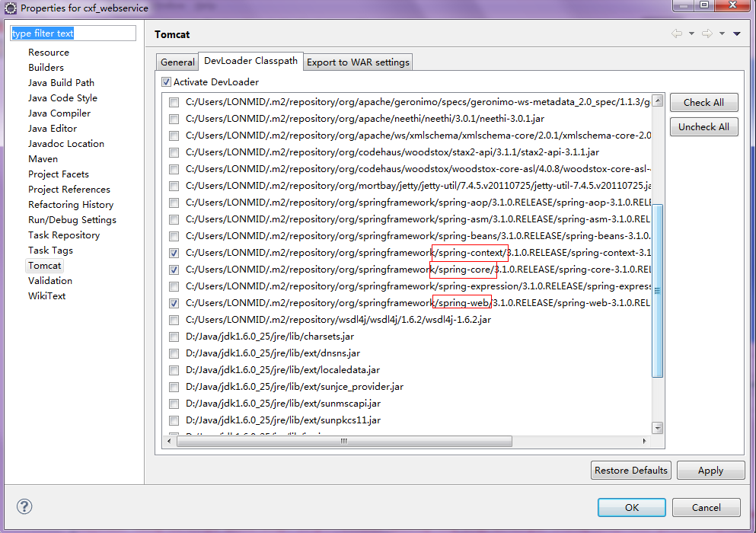Click the help question mark icon
Viewport: 756px width, 533px height.
(24, 506)
